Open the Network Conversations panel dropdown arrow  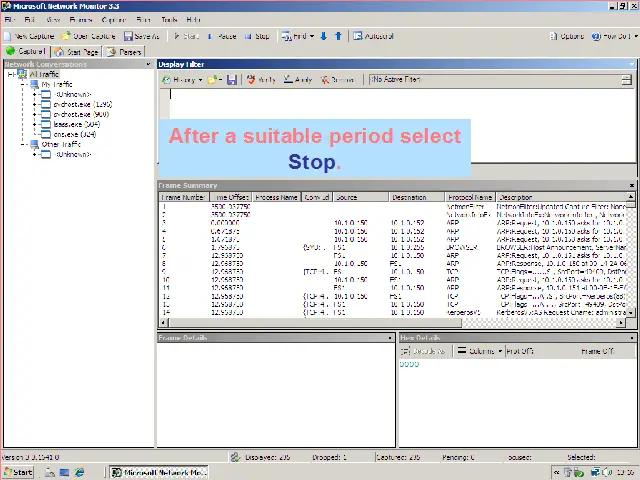[x=148, y=64]
